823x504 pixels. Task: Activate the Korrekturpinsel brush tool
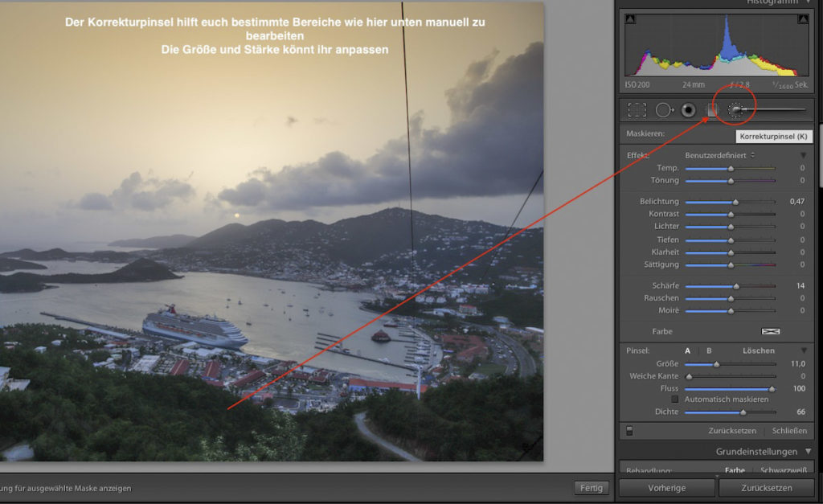735,110
